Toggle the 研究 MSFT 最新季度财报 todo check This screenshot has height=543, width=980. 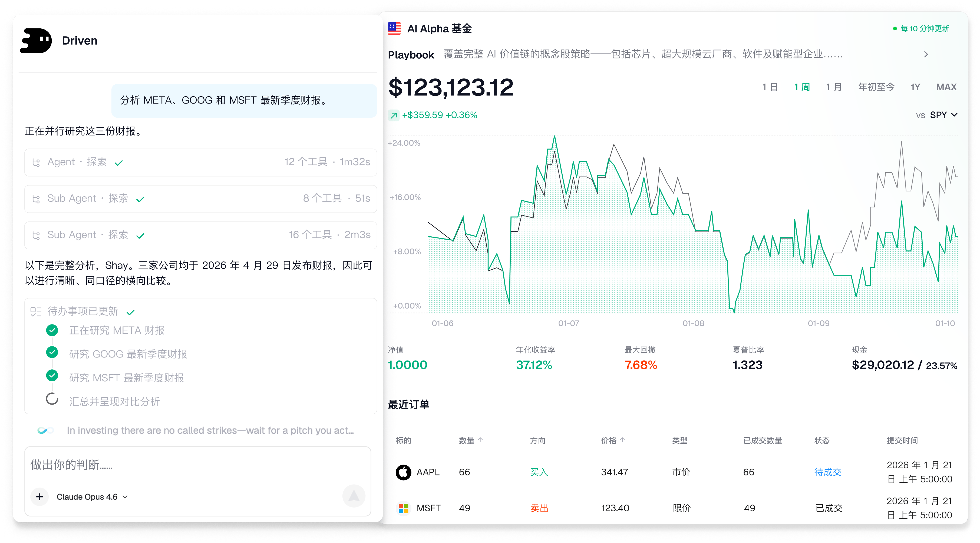click(x=52, y=376)
